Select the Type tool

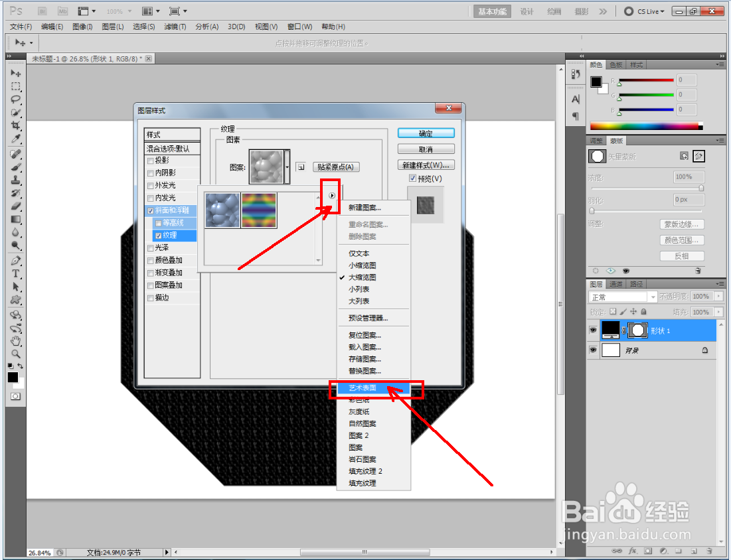(x=15, y=273)
